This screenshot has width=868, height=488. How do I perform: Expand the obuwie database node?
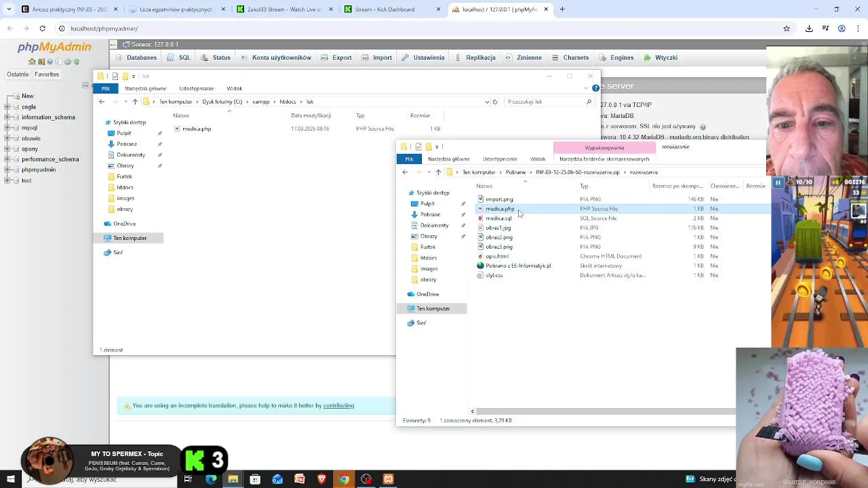[x=7, y=138]
